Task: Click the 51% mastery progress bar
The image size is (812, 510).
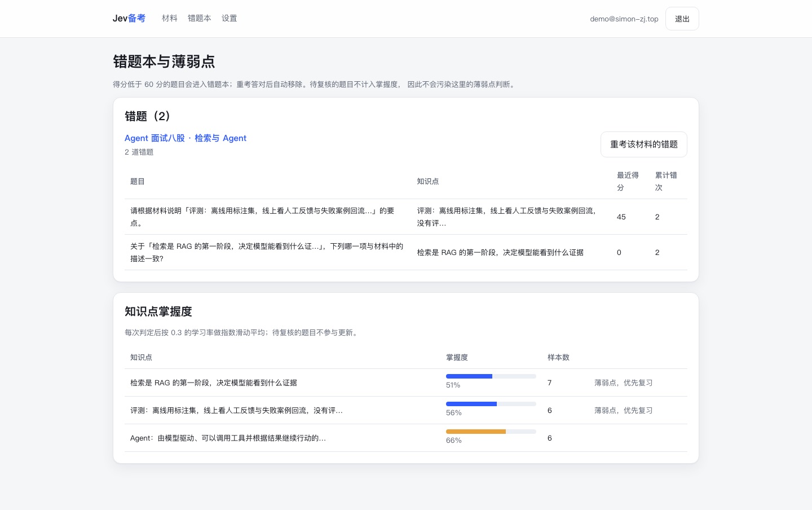Action: pos(491,376)
